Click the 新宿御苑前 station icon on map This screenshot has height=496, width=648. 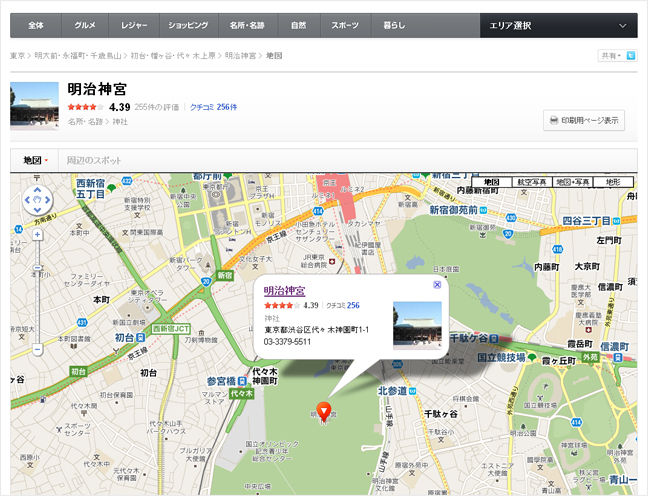point(483,210)
